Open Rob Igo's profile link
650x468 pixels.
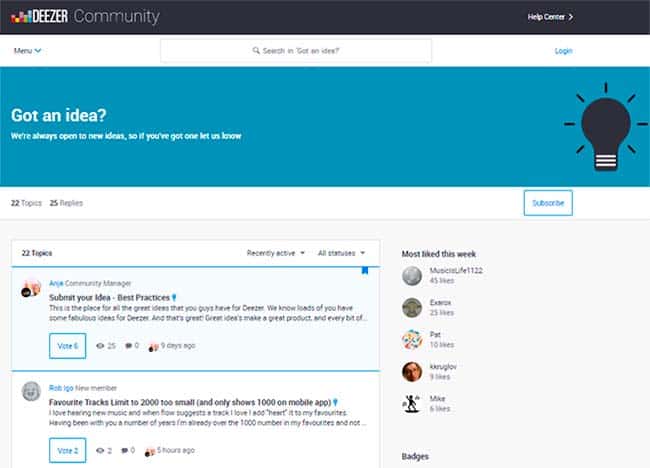pyautogui.click(x=61, y=388)
